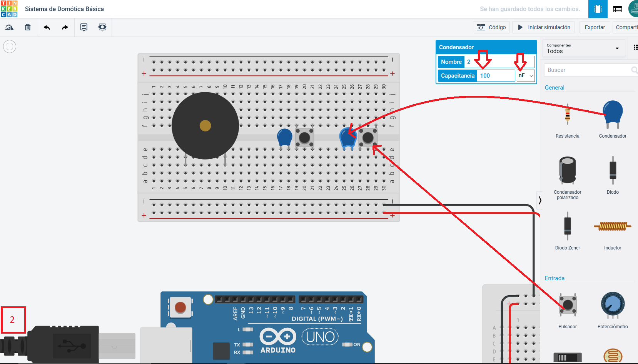Edit the Capacitancia value field
Image resolution: width=638 pixels, height=364 pixels.
coord(496,76)
